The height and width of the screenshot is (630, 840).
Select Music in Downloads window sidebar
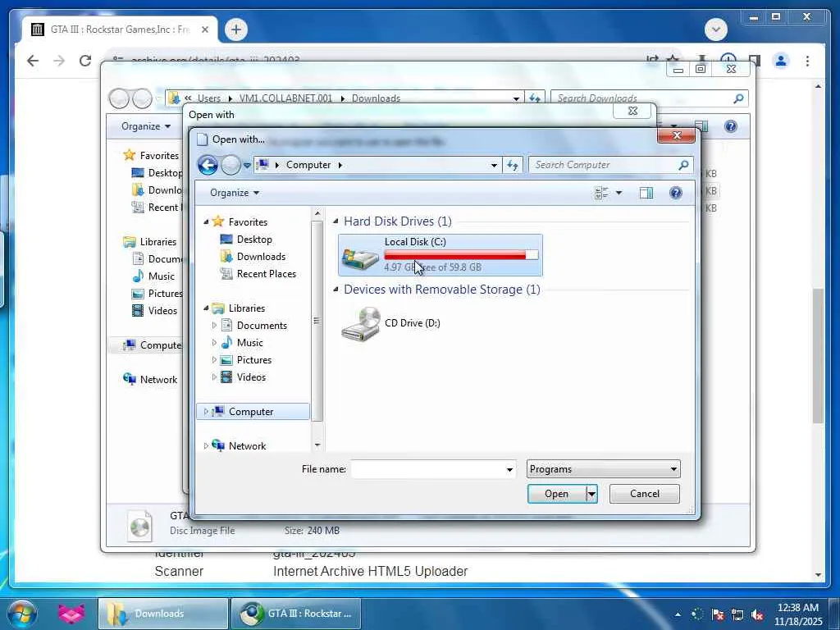161,276
